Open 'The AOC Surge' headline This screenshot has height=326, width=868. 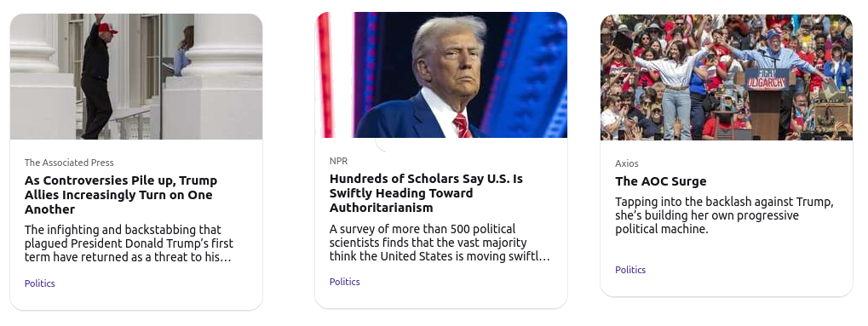point(660,181)
